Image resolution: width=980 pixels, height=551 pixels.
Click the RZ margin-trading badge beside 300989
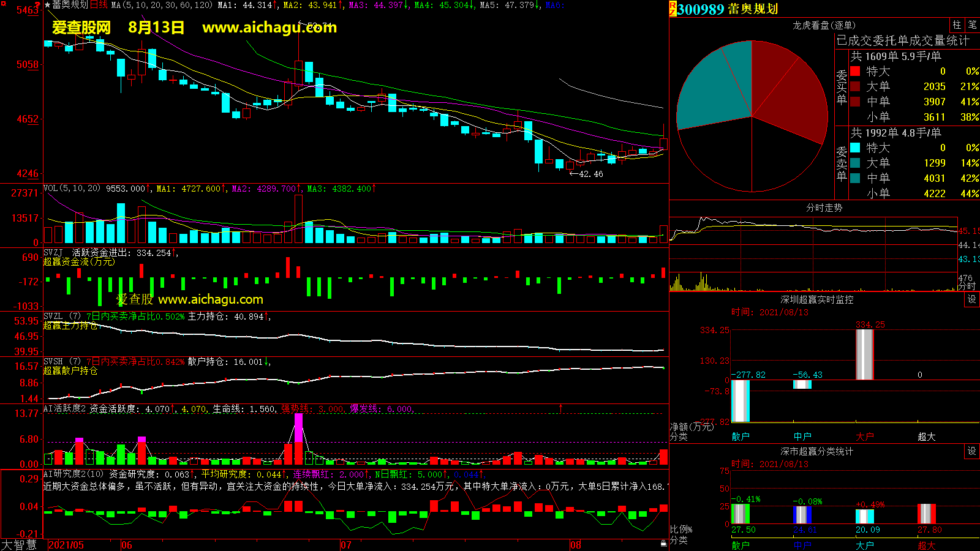673,9
